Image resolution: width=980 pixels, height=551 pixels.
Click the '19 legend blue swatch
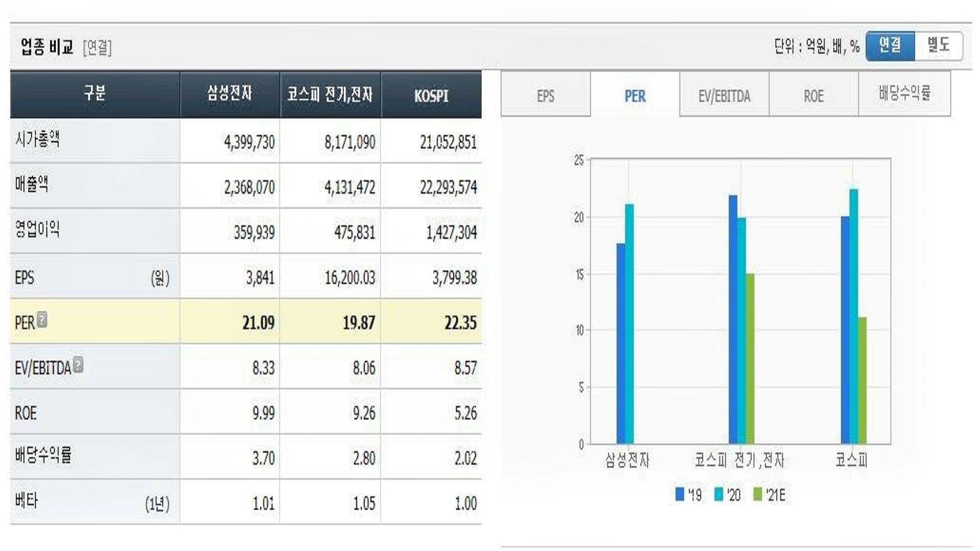pyautogui.click(x=680, y=494)
